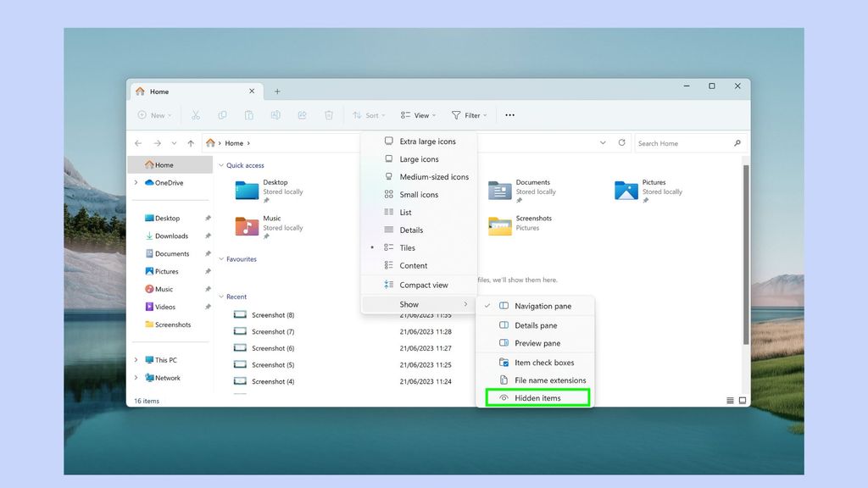Open the Sort dropdown
The height and width of the screenshot is (488, 868).
[x=368, y=115]
